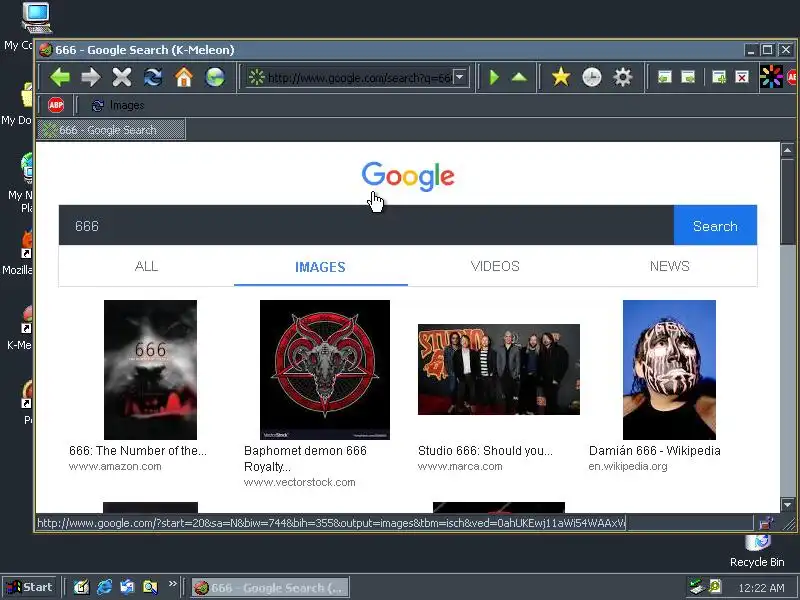
Task: Switch to the VIDEOS results tab
Action: [495, 266]
